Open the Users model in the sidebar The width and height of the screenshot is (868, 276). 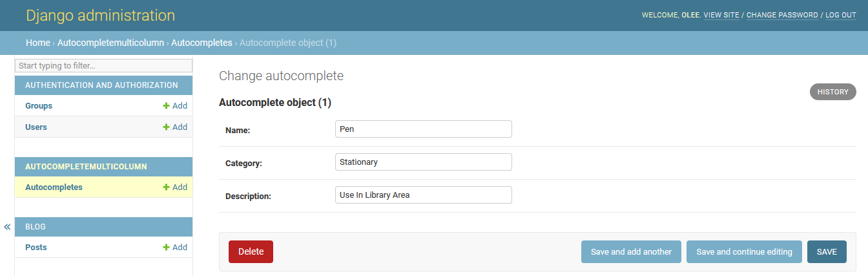36,127
